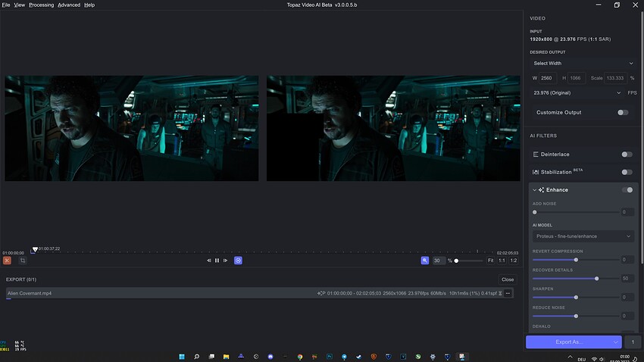Image resolution: width=644 pixels, height=362 pixels.
Task: Click the red cancel preview icon
Action: (x=7, y=261)
